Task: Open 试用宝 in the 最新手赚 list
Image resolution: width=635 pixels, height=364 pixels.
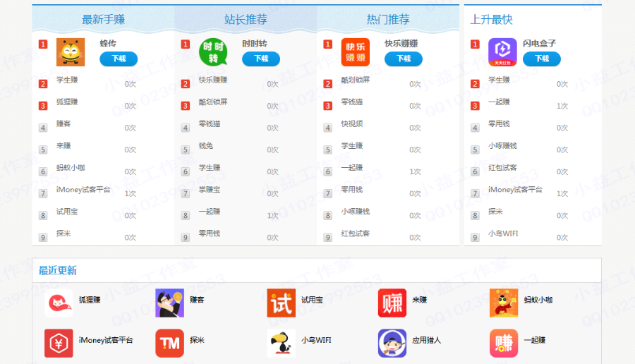Action: pos(67,212)
